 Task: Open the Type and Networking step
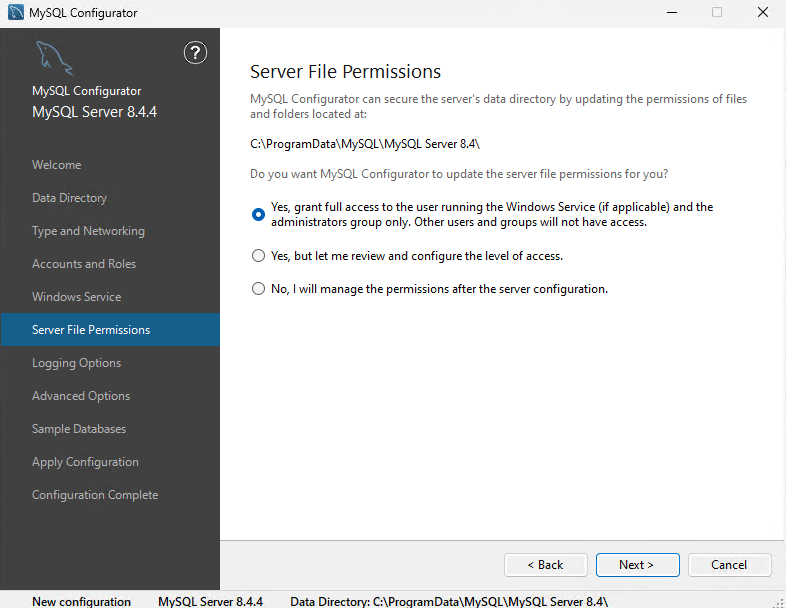pos(88,231)
